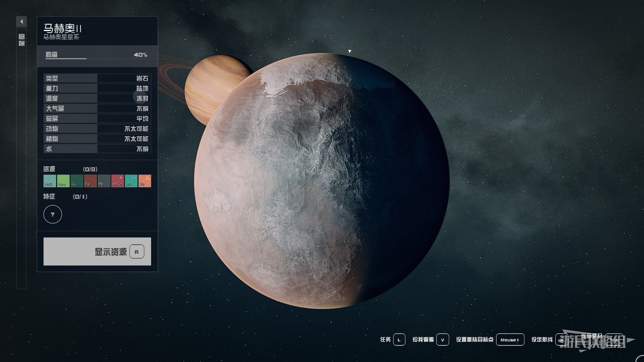Click the 大气层 不明 row
The height and width of the screenshot is (362, 644).
click(97, 108)
